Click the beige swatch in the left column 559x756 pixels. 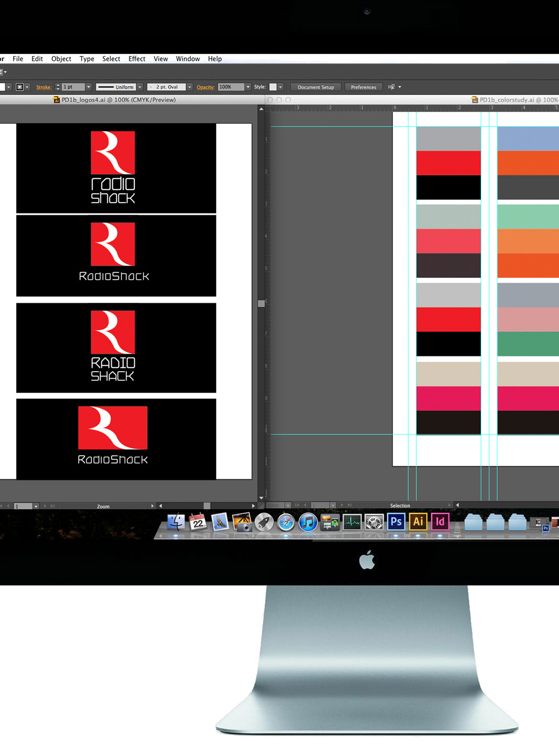point(448,374)
